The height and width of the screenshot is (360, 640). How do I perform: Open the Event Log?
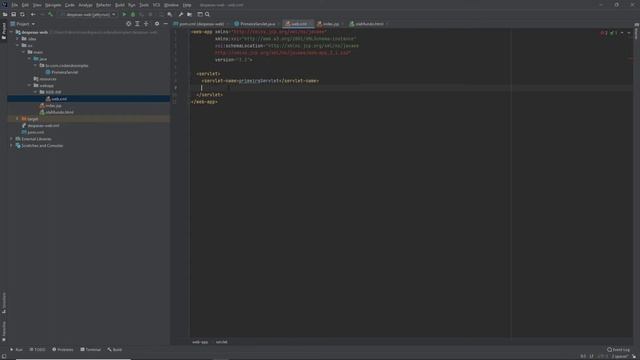618,350
